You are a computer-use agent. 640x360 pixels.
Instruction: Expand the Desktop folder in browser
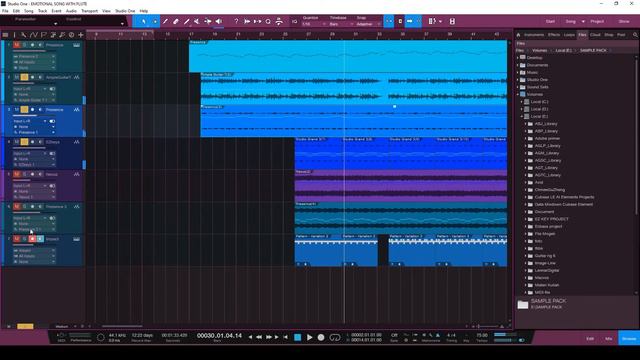[518, 58]
